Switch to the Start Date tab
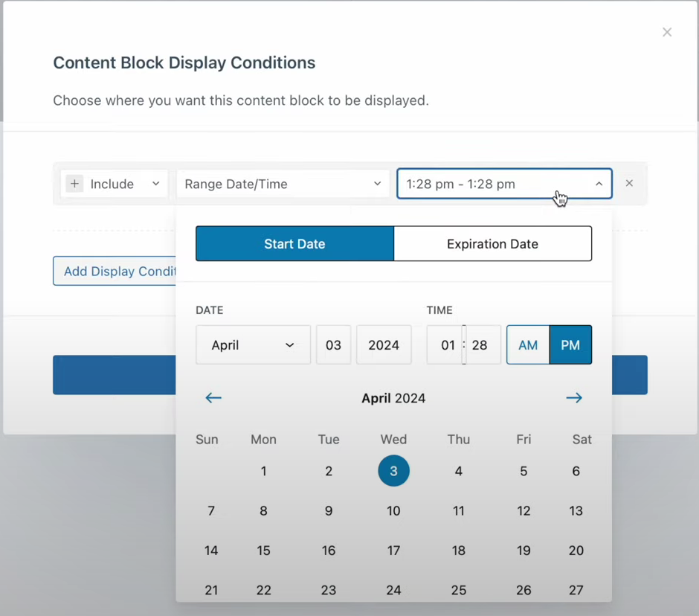Viewport: 699px width, 616px height. (294, 244)
